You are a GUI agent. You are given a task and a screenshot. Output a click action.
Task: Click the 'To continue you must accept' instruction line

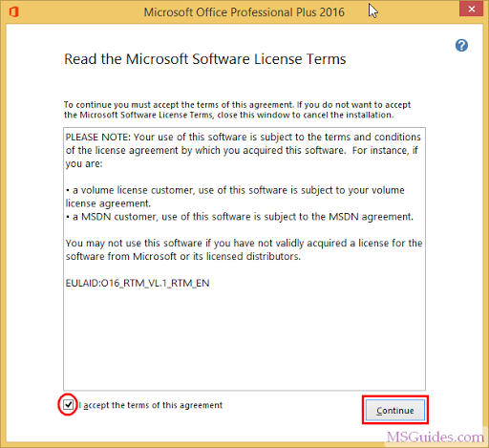[237, 105]
